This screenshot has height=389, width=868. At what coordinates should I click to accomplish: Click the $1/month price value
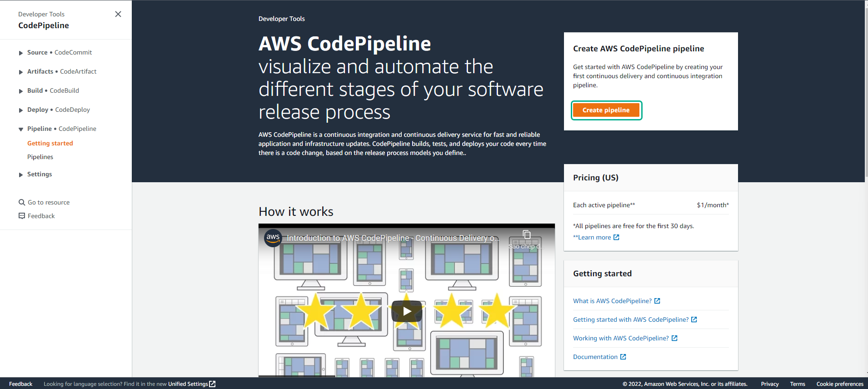[713, 205]
